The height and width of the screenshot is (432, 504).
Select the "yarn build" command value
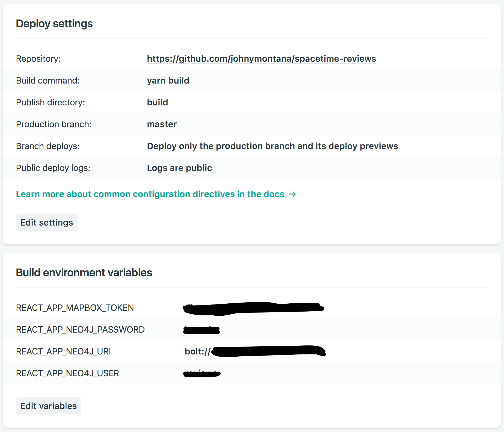pos(168,81)
